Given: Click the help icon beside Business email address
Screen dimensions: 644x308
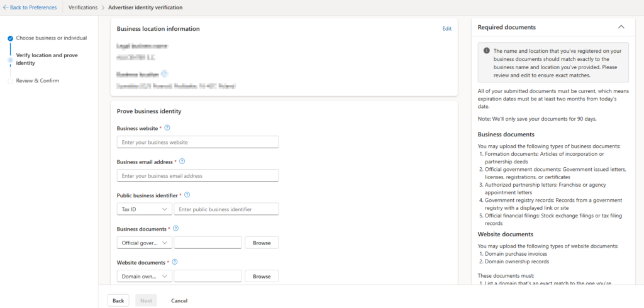Looking at the screenshot, I should [182, 162].
